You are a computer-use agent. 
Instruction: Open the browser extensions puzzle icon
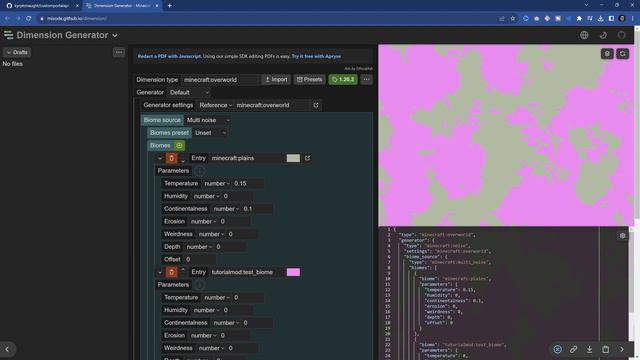[x=579, y=18]
